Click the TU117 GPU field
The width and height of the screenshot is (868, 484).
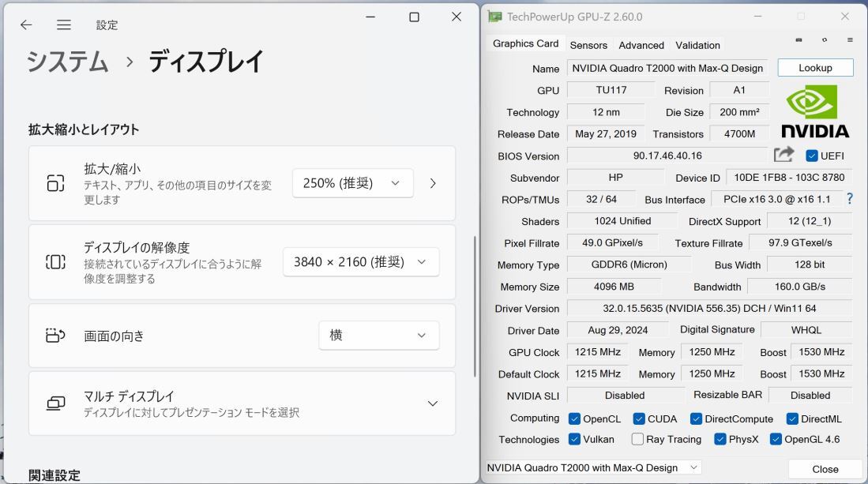click(x=611, y=89)
